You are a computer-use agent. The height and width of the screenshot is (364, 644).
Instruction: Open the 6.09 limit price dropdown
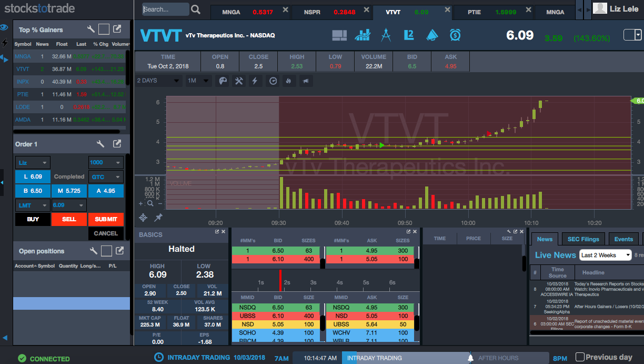69,205
